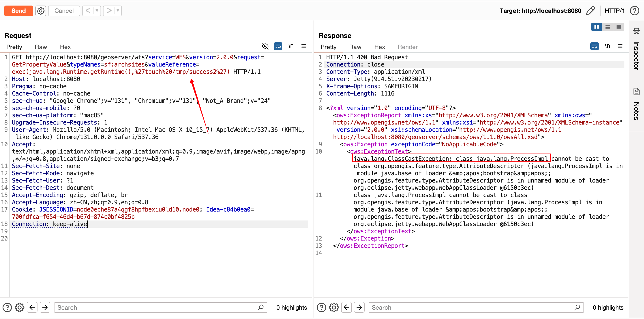
Task: Focus the Response search field
Action: click(x=476, y=307)
